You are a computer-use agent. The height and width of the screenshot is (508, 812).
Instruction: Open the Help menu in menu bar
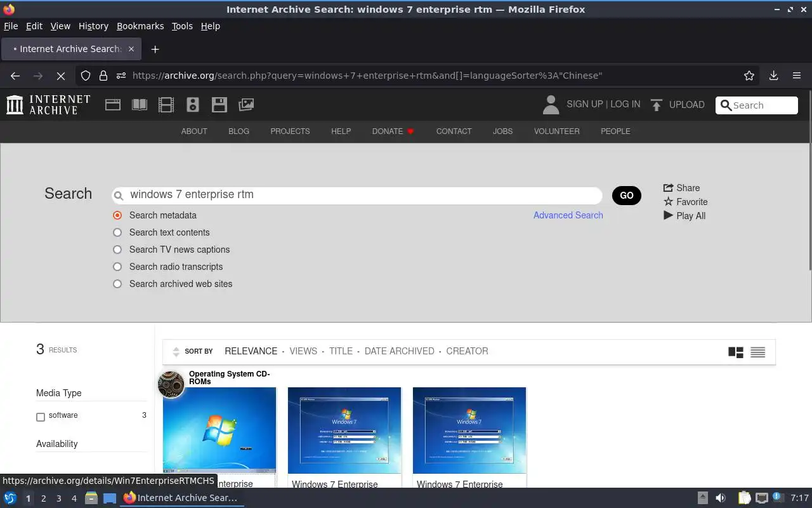tap(211, 26)
